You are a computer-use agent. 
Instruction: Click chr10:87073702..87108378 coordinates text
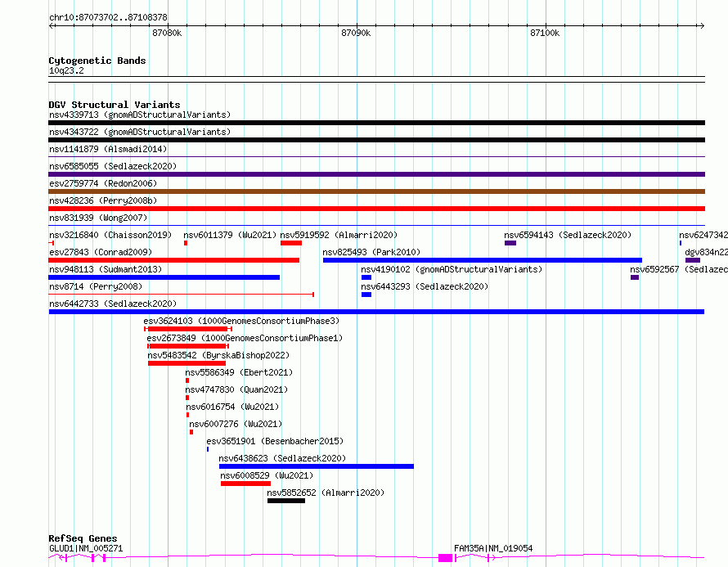coord(108,17)
